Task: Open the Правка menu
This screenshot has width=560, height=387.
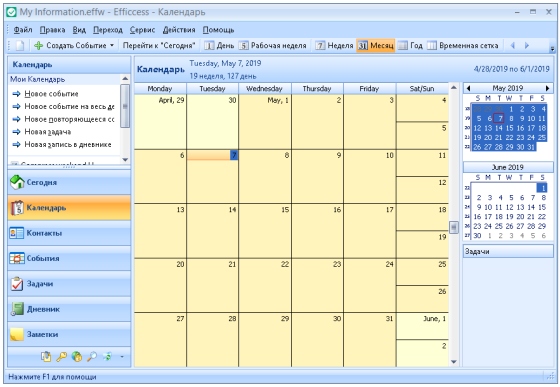Action: [x=52, y=30]
